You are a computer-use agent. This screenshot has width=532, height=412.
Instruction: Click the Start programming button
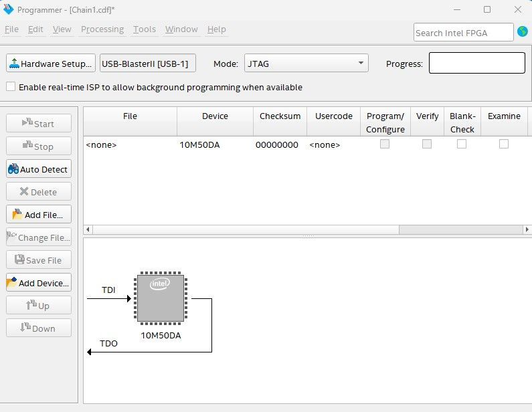click(39, 123)
